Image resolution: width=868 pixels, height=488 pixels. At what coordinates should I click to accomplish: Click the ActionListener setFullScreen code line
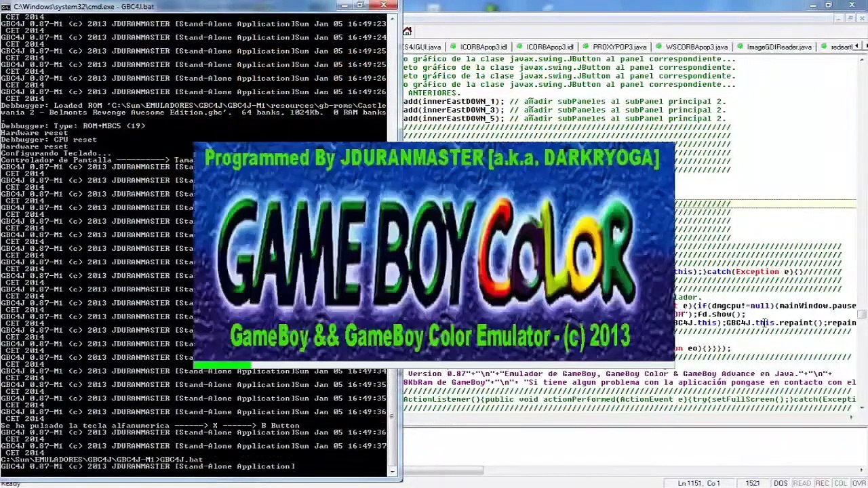tap(629, 399)
